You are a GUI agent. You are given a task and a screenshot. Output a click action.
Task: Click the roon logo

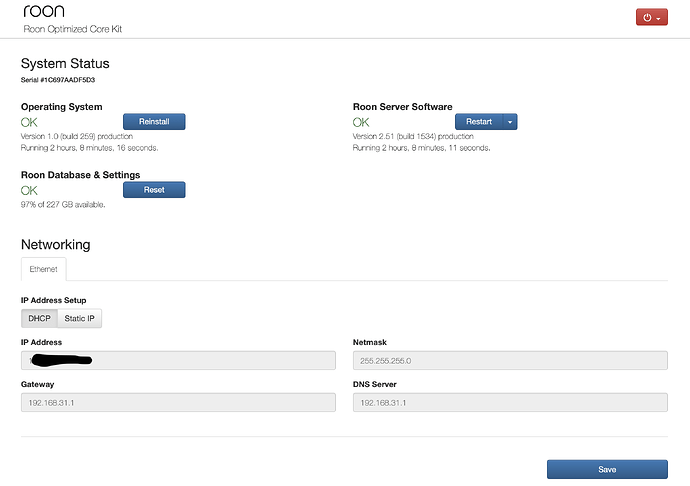[x=43, y=11]
